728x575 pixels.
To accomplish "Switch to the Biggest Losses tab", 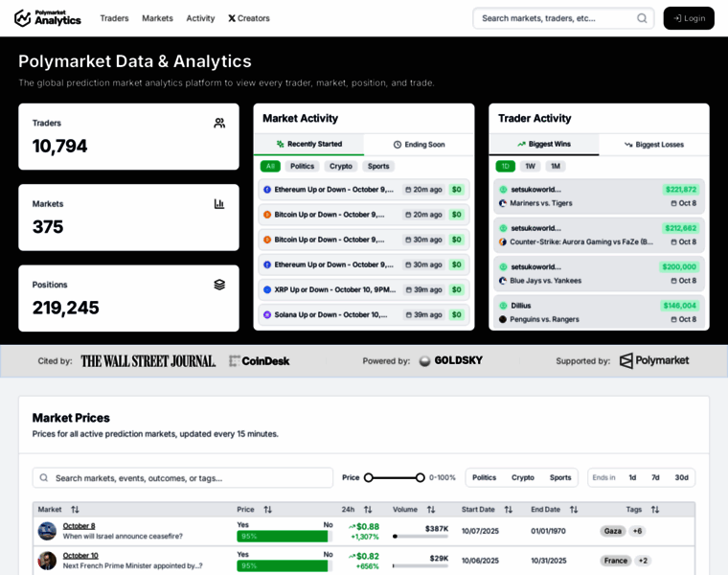I will (653, 144).
